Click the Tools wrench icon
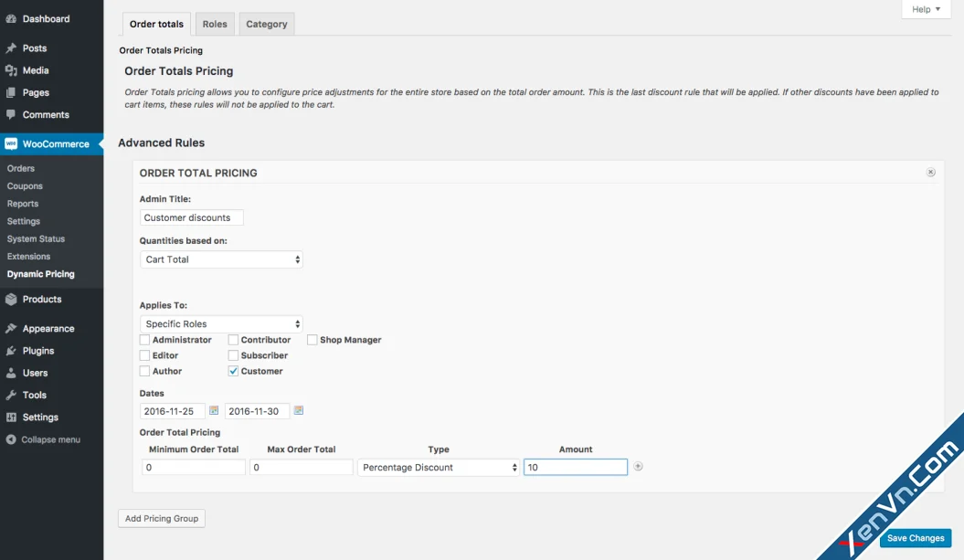The image size is (964, 560). pos(11,395)
